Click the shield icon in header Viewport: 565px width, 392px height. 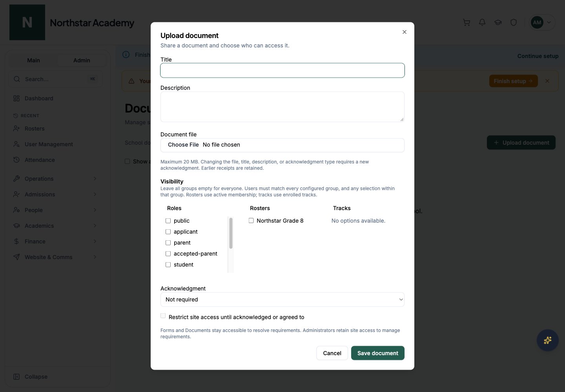coord(514,22)
